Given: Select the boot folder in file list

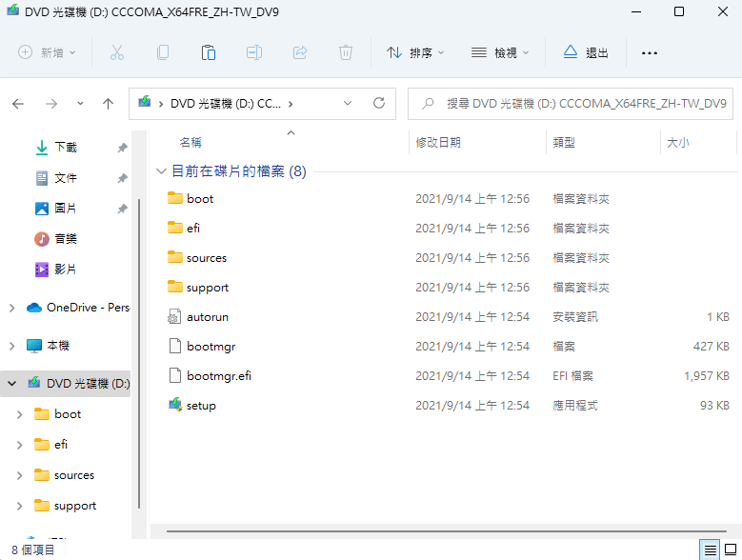Looking at the screenshot, I should tap(200, 199).
